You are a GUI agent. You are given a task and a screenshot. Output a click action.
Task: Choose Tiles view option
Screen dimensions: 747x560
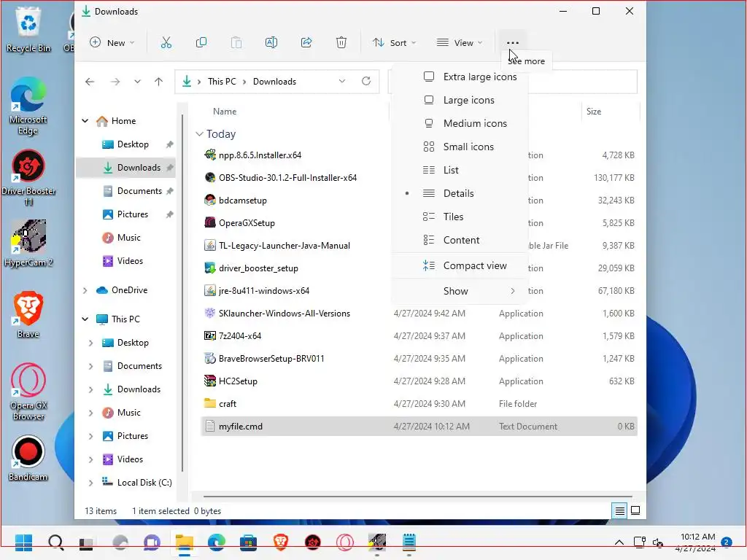coord(460,217)
